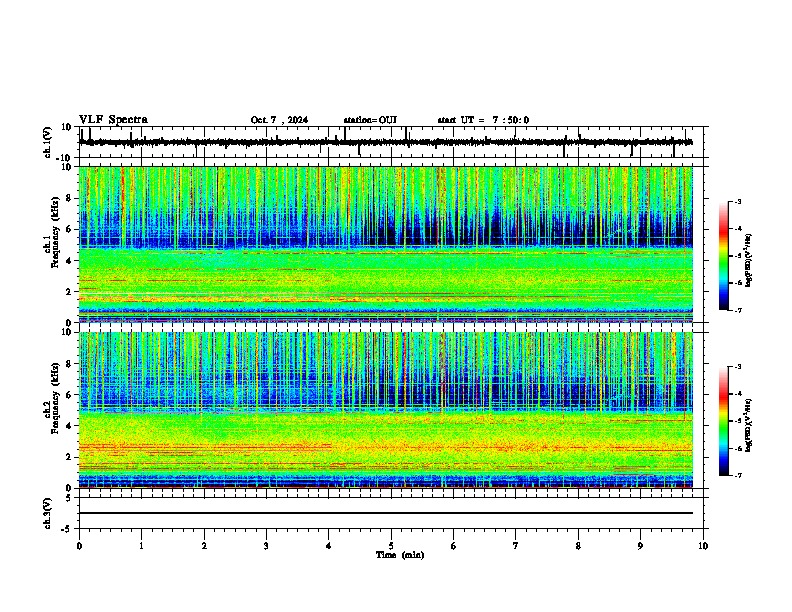792x612 pixels.
Task: Click the "station=OUI" label
Action: [x=370, y=120]
